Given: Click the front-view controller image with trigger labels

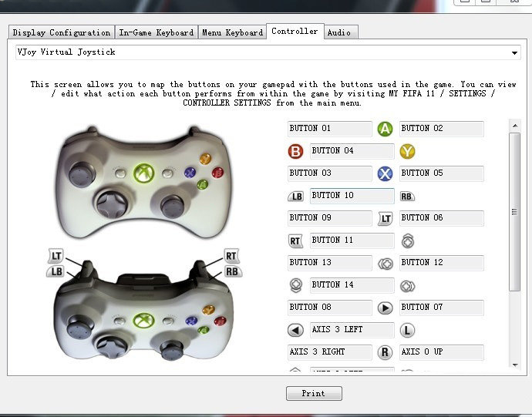Looking at the screenshot, I should (x=144, y=305).
